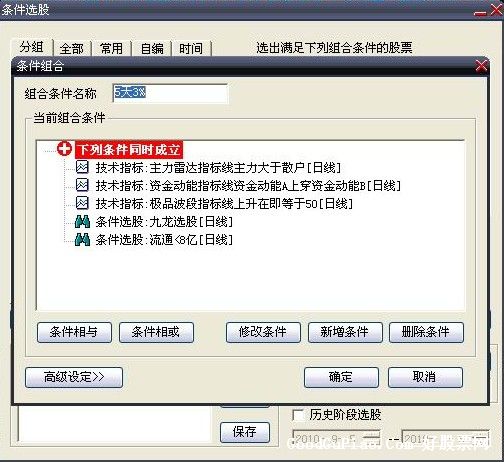Screen dimensions: 504x462
Task: Click the 新增条件 button
Action: point(345,332)
